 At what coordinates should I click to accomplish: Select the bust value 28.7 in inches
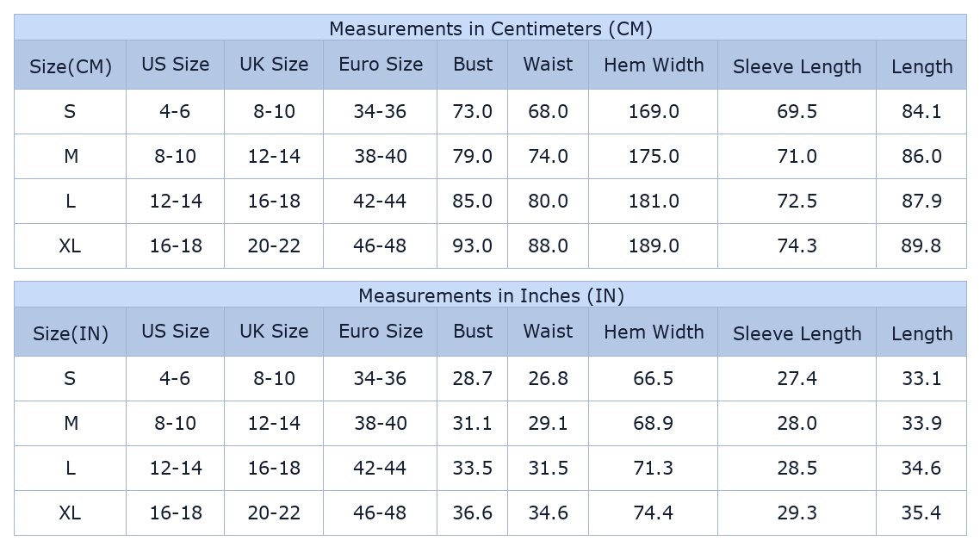click(x=473, y=379)
